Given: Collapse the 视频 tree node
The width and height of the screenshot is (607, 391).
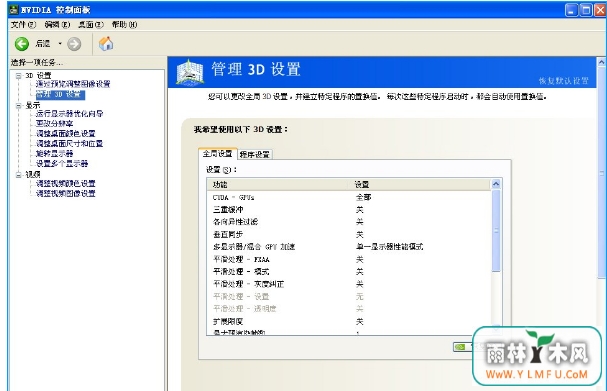Looking at the screenshot, I should pos(18,175).
